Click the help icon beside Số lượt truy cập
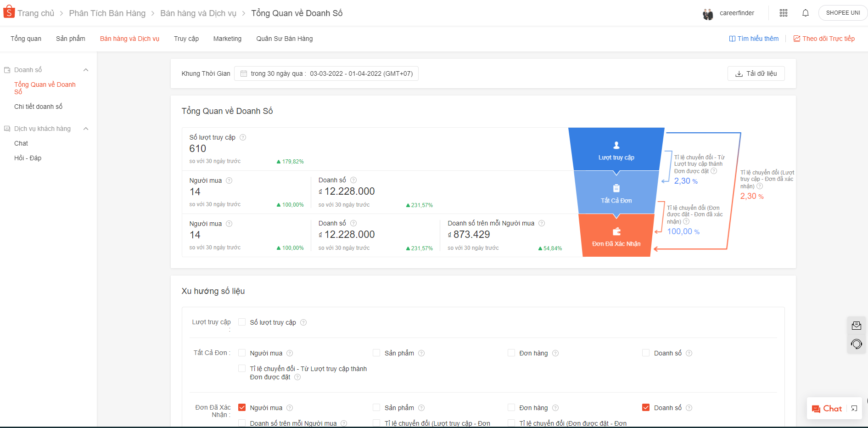Image resolution: width=868 pixels, height=428 pixels. click(243, 137)
